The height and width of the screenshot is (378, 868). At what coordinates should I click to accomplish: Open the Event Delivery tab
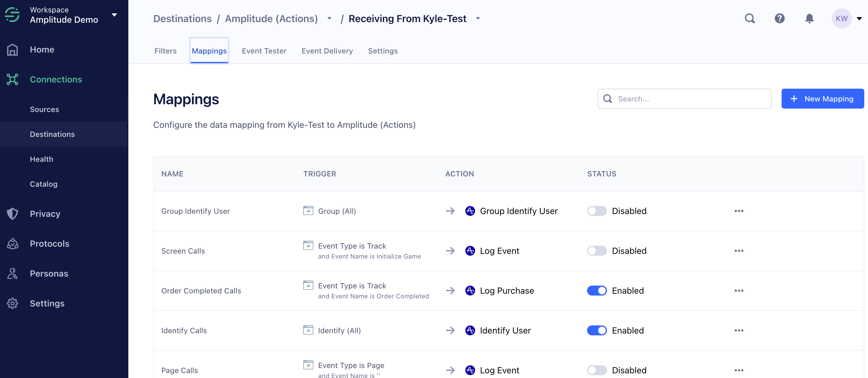tap(327, 51)
